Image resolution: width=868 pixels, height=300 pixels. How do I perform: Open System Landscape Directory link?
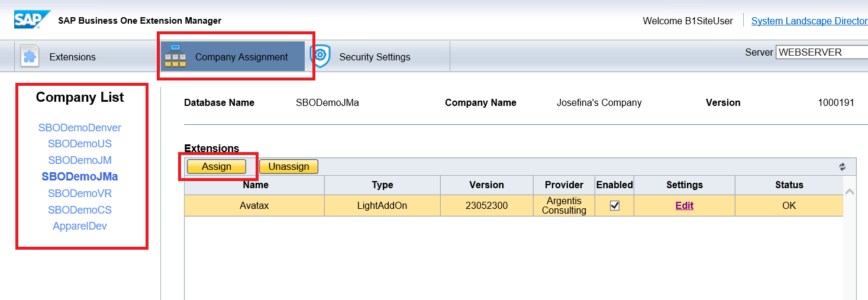point(809,21)
